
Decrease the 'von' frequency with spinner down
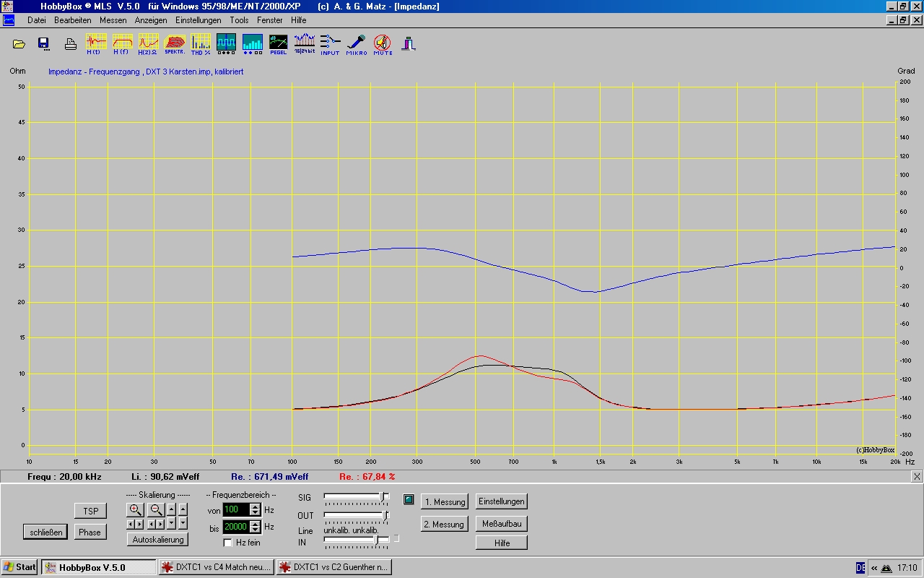[255, 513]
